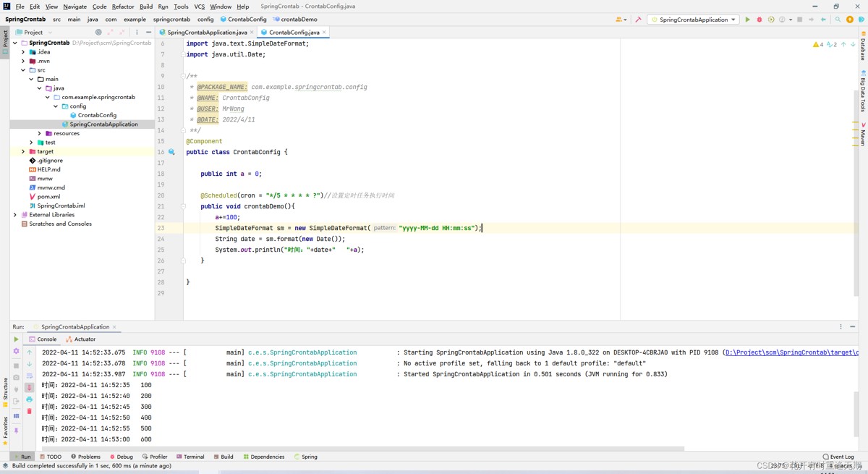Screen dimensions: 868x474
Task: Open Search Everywhere magnifier icon
Action: [838, 20]
